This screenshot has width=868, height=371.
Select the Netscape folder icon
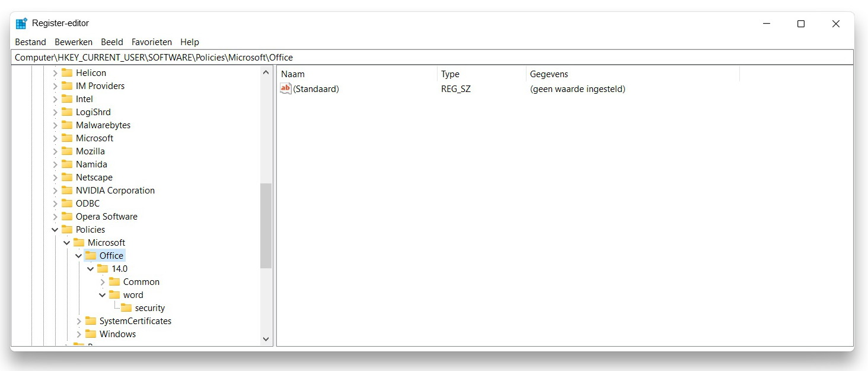click(67, 177)
